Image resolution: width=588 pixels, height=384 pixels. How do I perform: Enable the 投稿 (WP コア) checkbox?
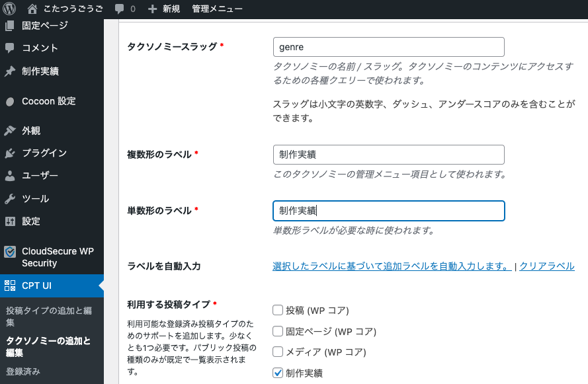point(278,311)
